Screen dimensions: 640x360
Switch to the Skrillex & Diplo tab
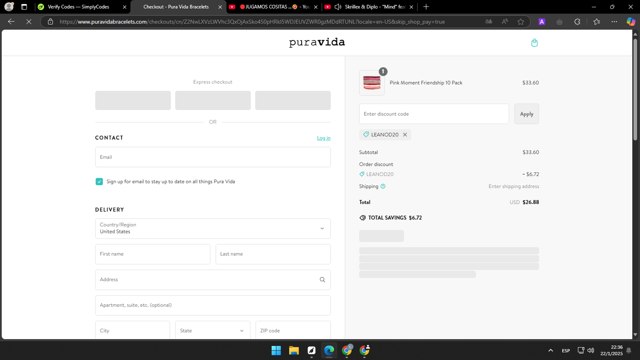(x=369, y=7)
